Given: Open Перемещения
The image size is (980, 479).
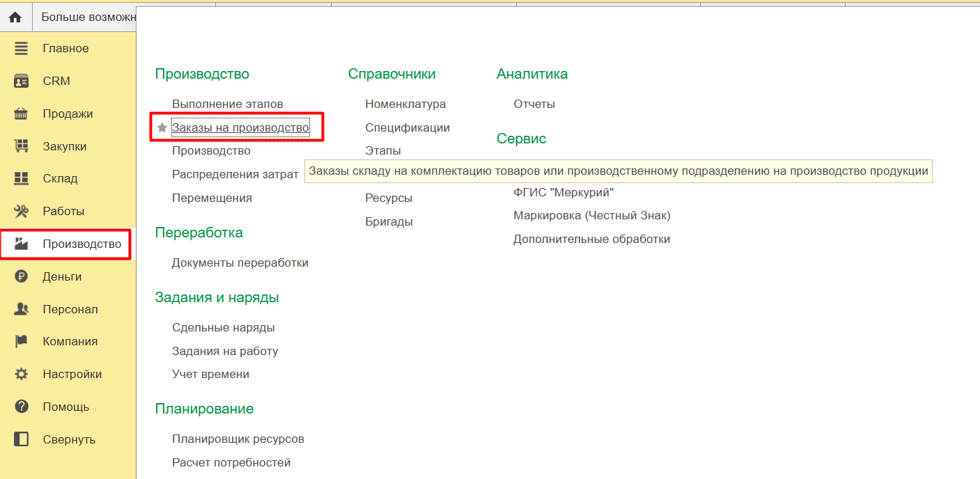Looking at the screenshot, I should pyautogui.click(x=212, y=198).
